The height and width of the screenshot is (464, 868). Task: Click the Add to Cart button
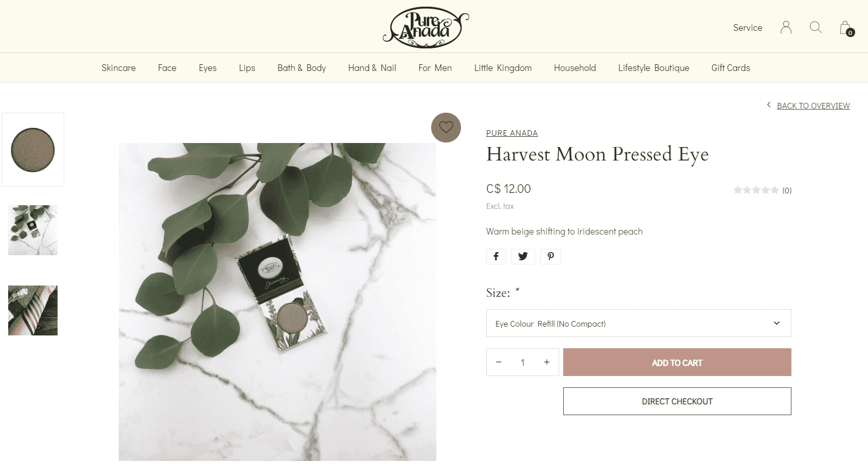(x=677, y=362)
